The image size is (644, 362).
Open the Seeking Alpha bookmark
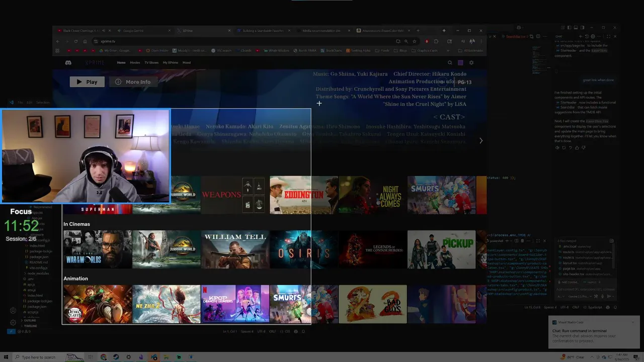[x=358, y=51]
